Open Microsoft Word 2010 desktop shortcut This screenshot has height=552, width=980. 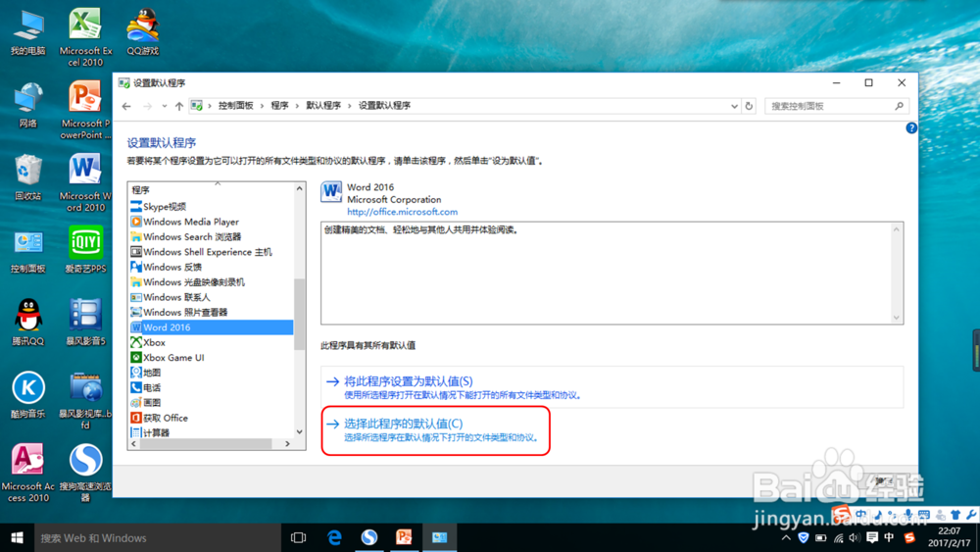pyautogui.click(x=85, y=182)
